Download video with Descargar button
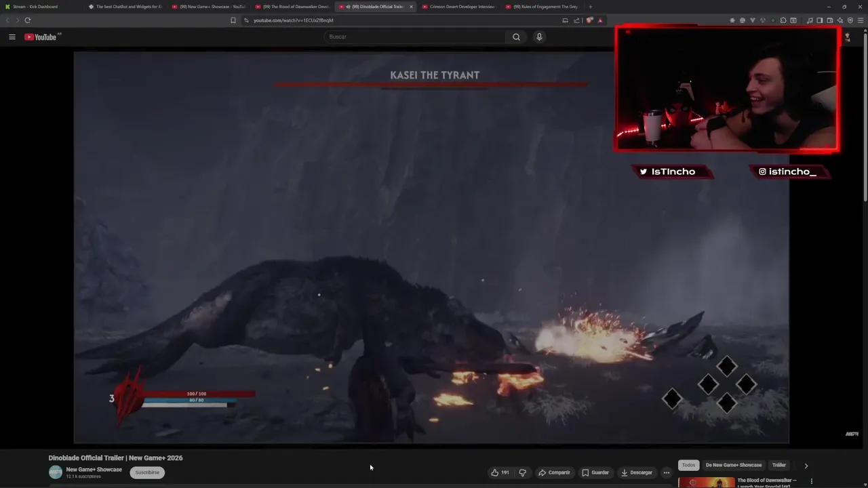The width and height of the screenshot is (868, 488). [x=637, y=472]
